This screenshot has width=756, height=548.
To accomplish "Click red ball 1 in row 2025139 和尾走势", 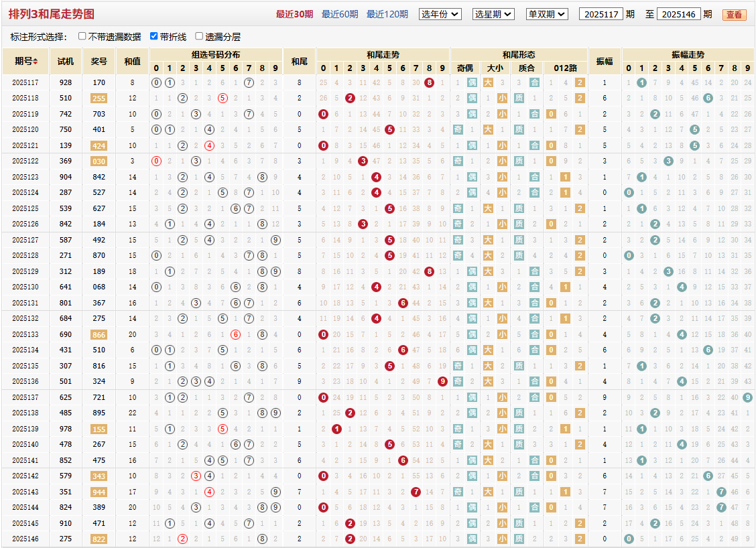I will coord(336,429).
